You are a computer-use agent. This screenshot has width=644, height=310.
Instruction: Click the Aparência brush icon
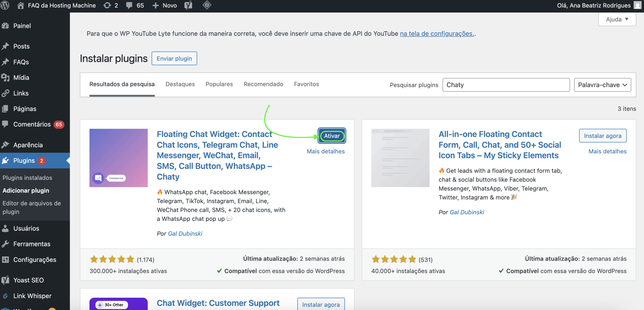tap(5, 145)
